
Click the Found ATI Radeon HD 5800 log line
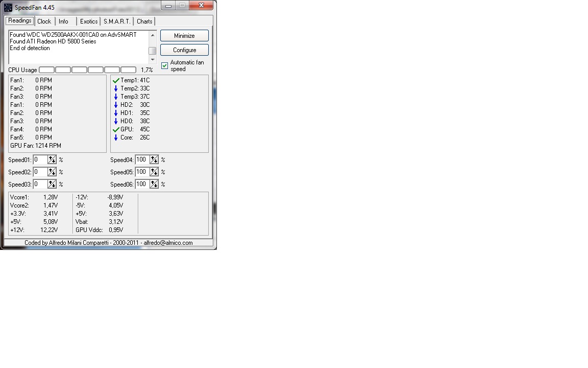coord(53,42)
